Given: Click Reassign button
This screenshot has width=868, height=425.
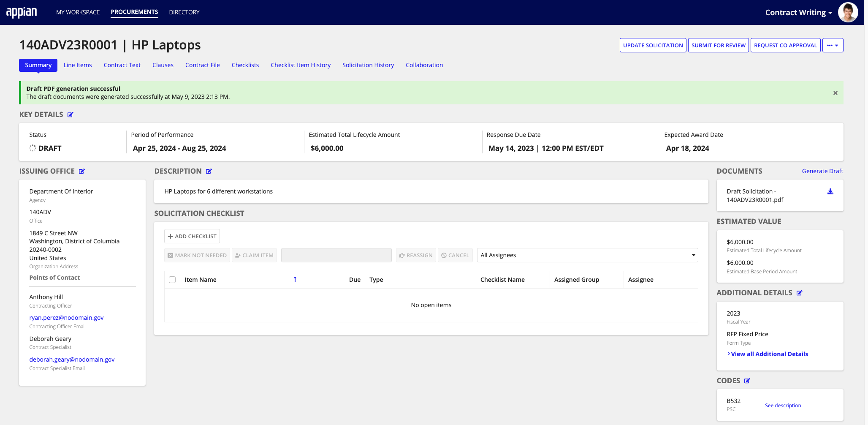Looking at the screenshot, I should click(416, 255).
